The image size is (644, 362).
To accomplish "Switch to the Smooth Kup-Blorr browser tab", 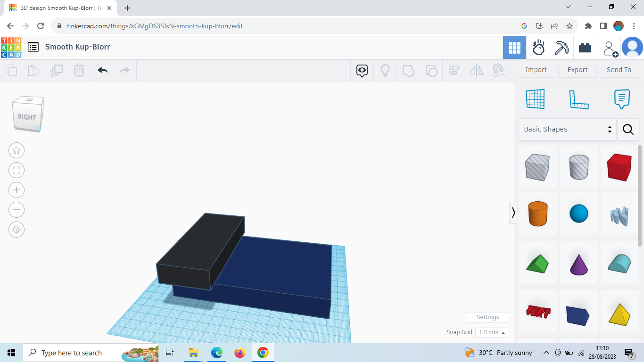I will pyautogui.click(x=57, y=8).
